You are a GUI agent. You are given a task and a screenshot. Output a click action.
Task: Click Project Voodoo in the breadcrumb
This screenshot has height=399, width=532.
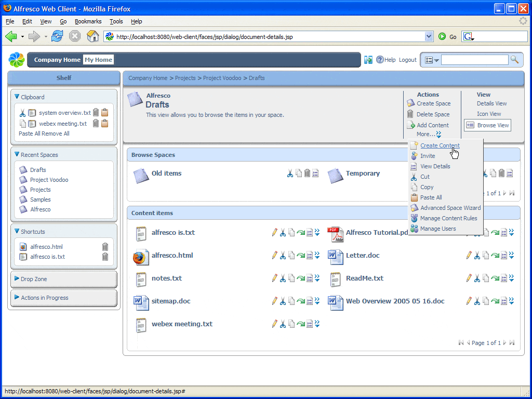(x=222, y=78)
